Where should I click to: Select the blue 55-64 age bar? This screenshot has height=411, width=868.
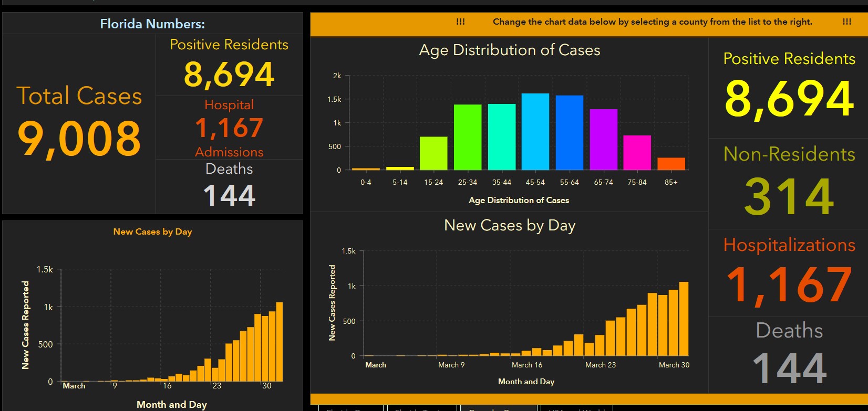[x=570, y=133]
